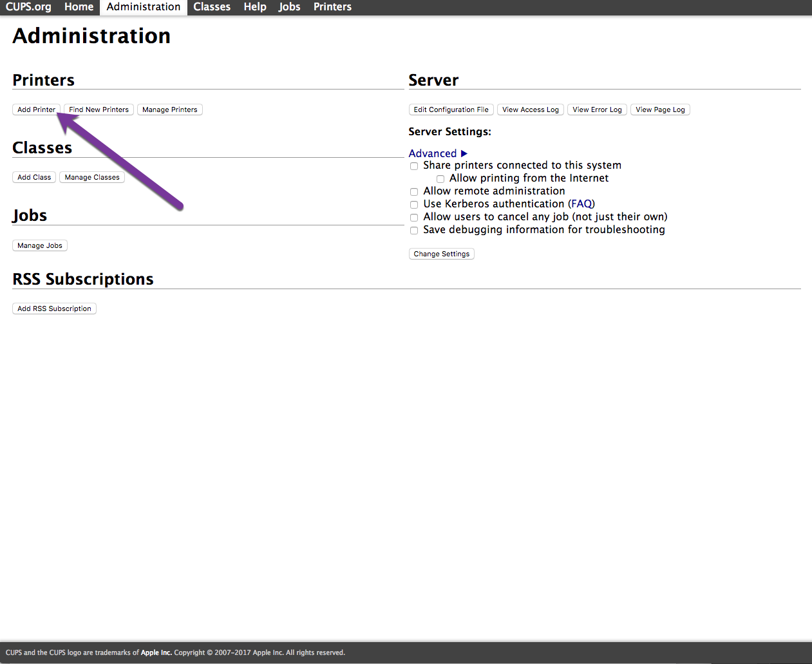Open the Printers tab in navigation
Viewport: 812px width, 664px height.
[333, 7]
